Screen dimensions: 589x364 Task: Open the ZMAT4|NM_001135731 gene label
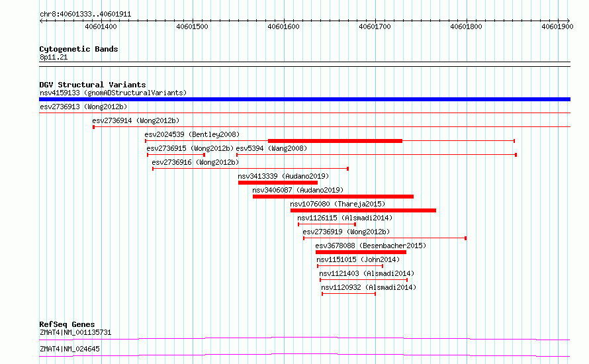75,332
